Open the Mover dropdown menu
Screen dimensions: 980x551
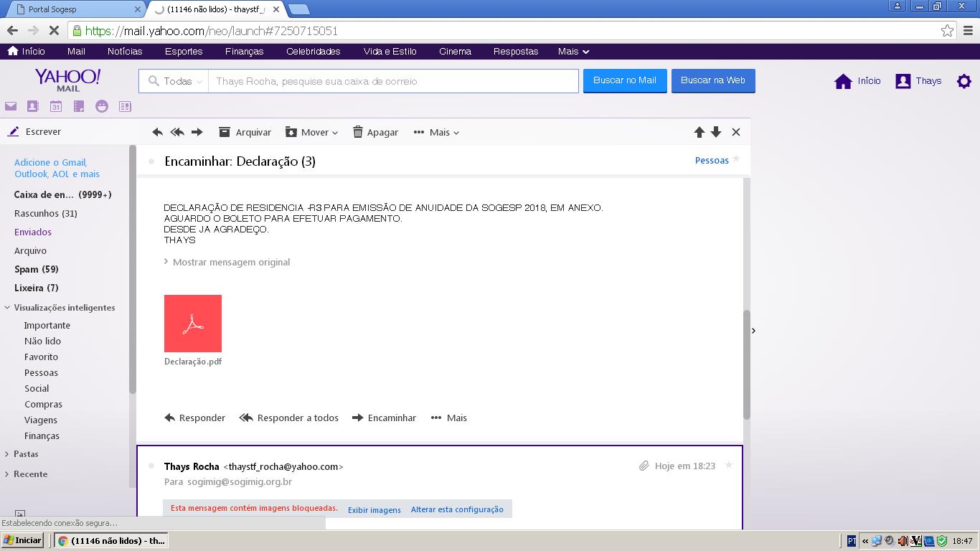tap(312, 132)
